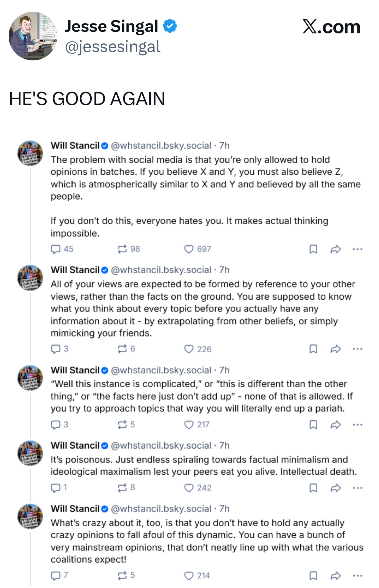
Task: Click Will Stancil's avatar on first post
Action: tap(30, 153)
